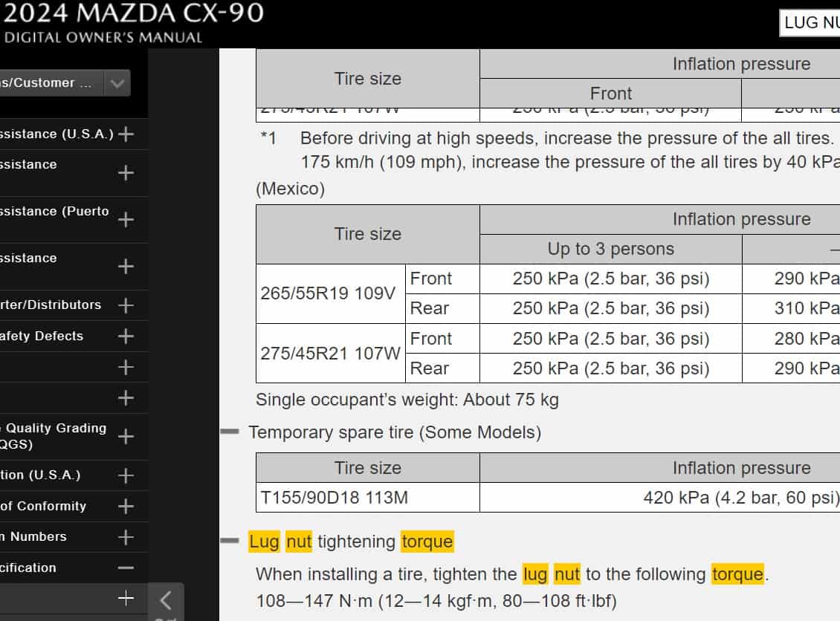This screenshot has width=840, height=621.
Task: Open the Importer/Distributors sidebar link
Action: pyautogui.click(x=51, y=305)
